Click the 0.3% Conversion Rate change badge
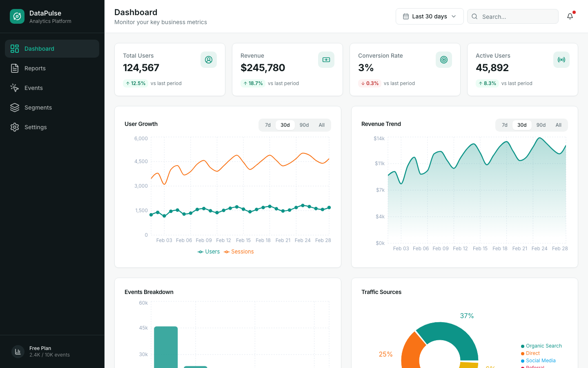 click(370, 83)
